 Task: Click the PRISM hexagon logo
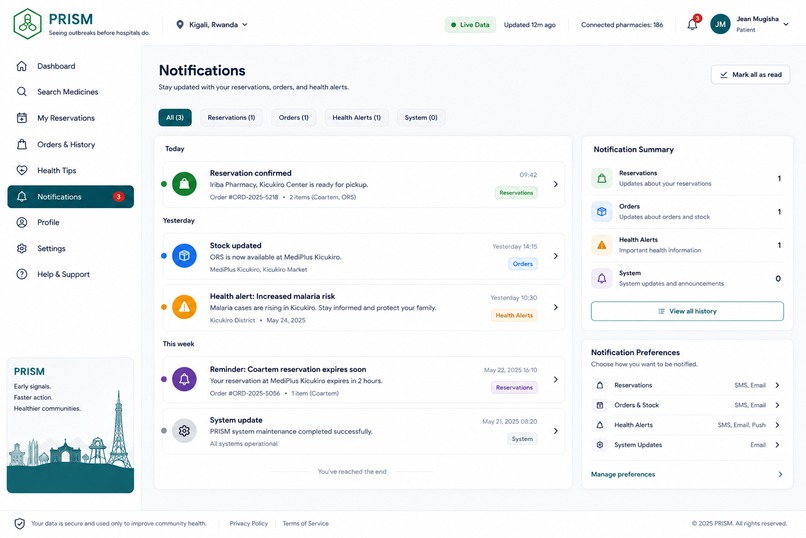(27, 24)
